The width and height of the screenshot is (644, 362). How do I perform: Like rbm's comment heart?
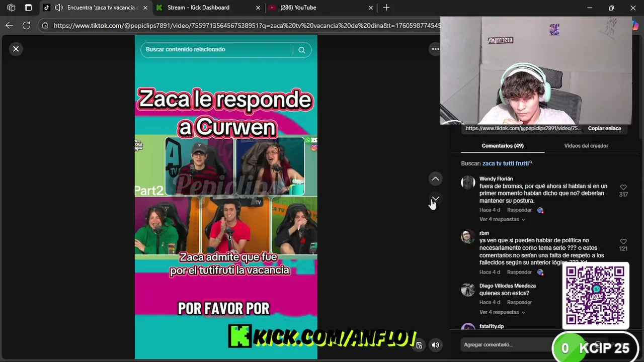[x=623, y=241]
